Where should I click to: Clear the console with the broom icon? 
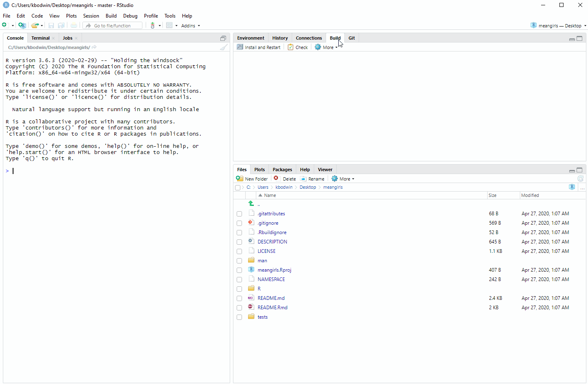(x=224, y=47)
